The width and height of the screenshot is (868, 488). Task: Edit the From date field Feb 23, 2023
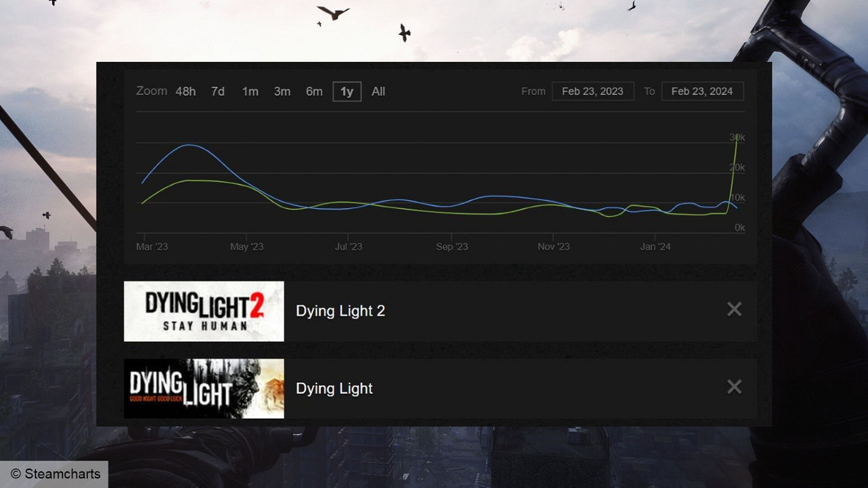click(593, 91)
